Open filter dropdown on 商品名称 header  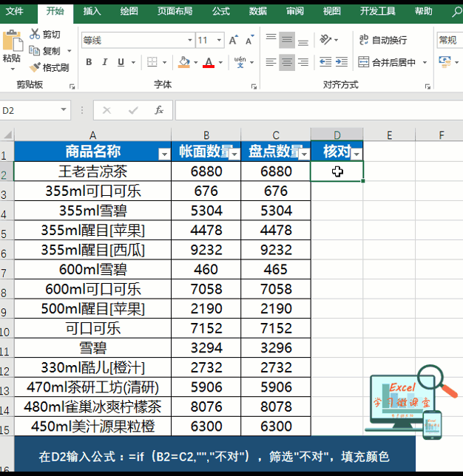pyautogui.click(x=164, y=154)
